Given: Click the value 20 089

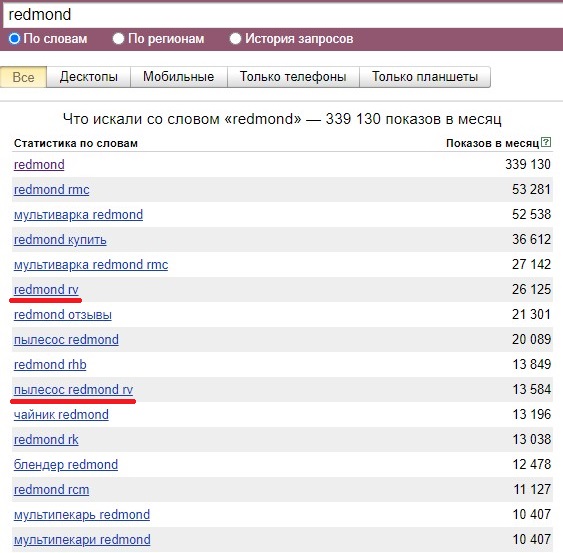Looking at the screenshot, I should tap(531, 339).
